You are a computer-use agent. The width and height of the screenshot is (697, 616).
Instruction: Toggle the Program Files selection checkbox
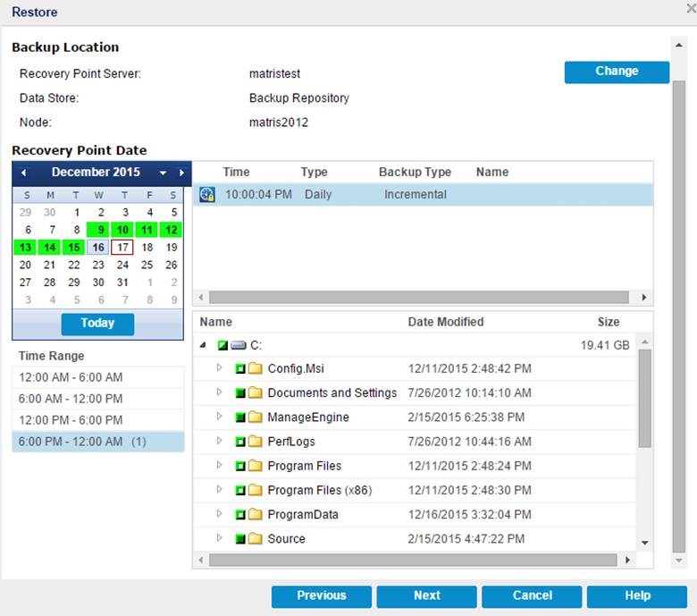pos(240,466)
